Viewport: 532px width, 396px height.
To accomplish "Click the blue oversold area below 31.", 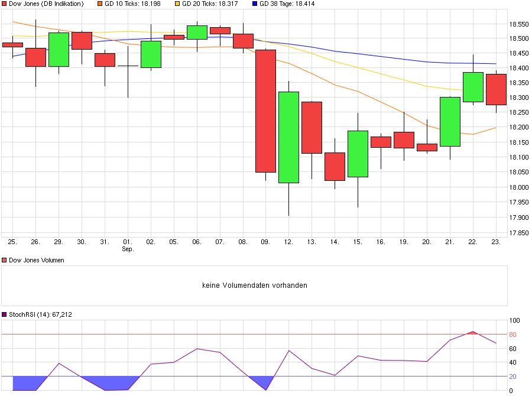I will point(109,384).
